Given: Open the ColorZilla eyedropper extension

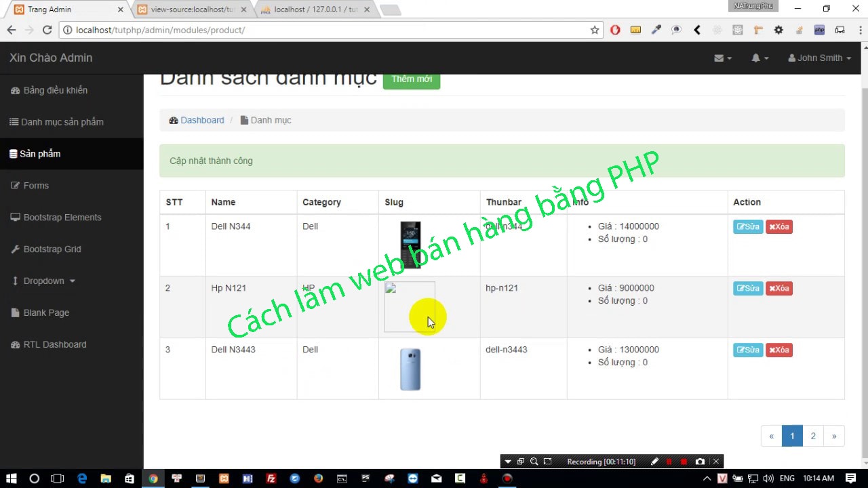Looking at the screenshot, I should (656, 30).
